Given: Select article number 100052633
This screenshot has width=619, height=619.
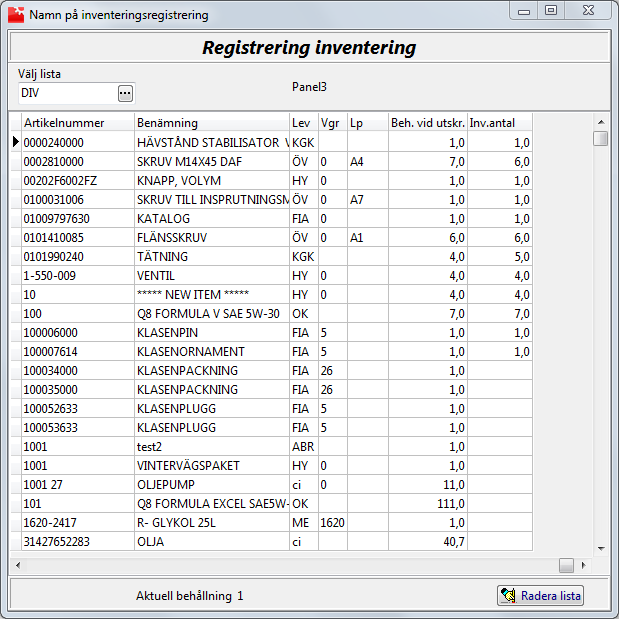Looking at the screenshot, I should (x=78, y=408).
